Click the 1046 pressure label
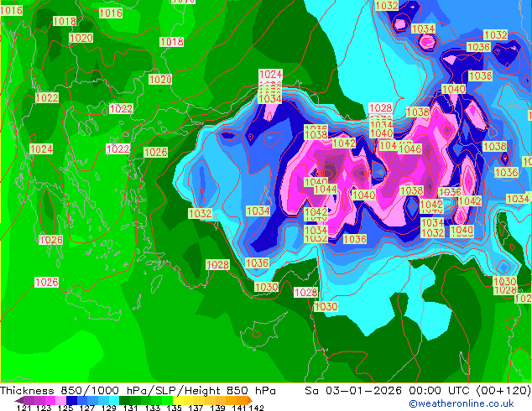The image size is (532, 411). coord(409,148)
